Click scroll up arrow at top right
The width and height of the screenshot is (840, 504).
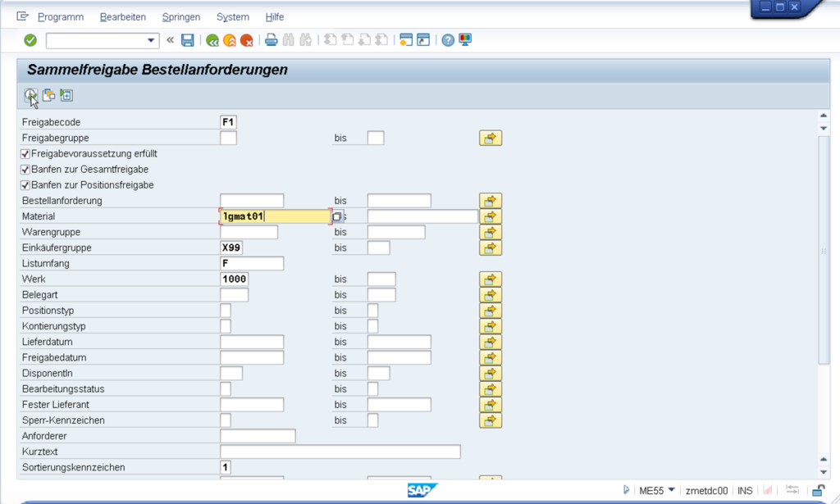pos(824,116)
